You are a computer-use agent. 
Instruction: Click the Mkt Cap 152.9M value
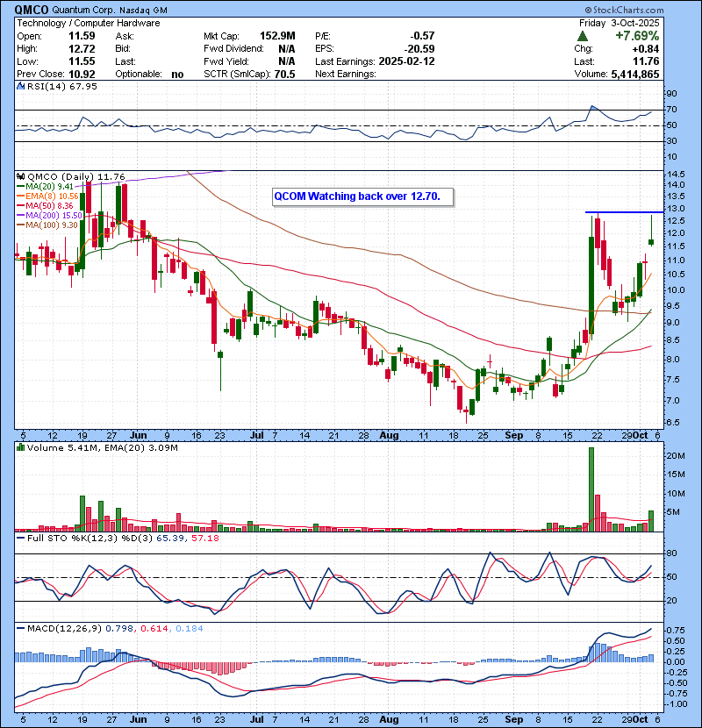pos(277,36)
